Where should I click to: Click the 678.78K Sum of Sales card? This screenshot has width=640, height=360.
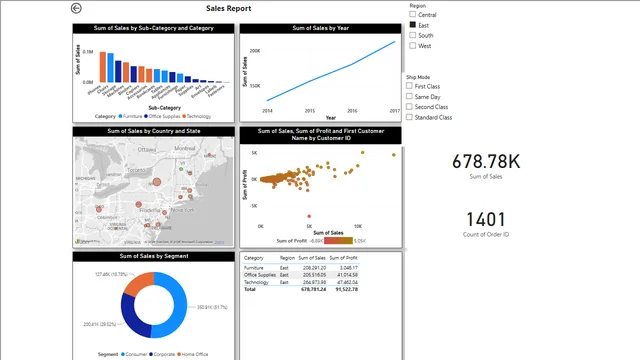[x=486, y=166]
